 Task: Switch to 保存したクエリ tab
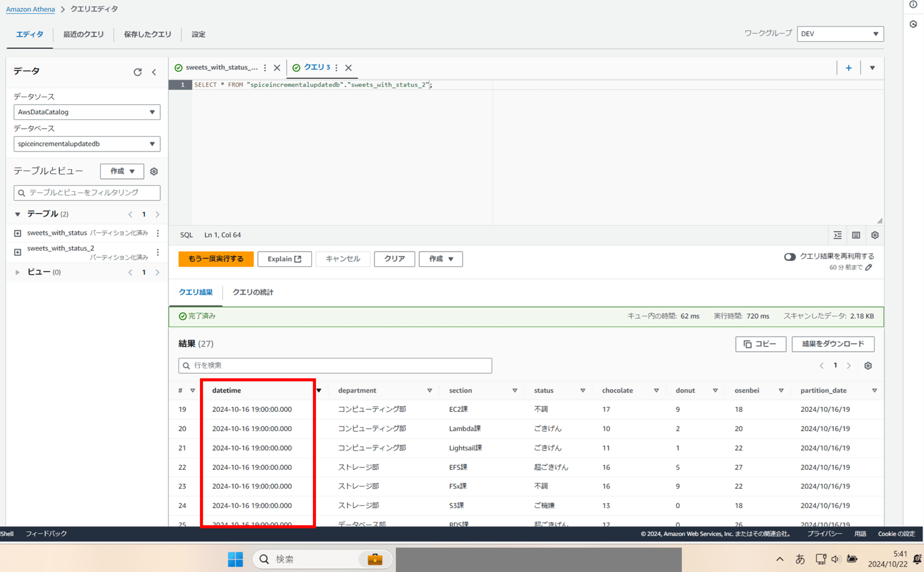[147, 34]
